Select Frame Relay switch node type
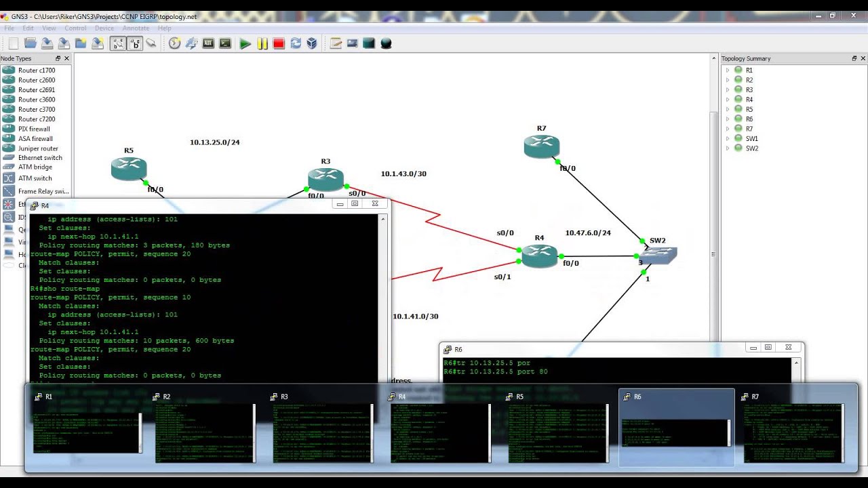This screenshot has height=488, width=868. (x=43, y=191)
